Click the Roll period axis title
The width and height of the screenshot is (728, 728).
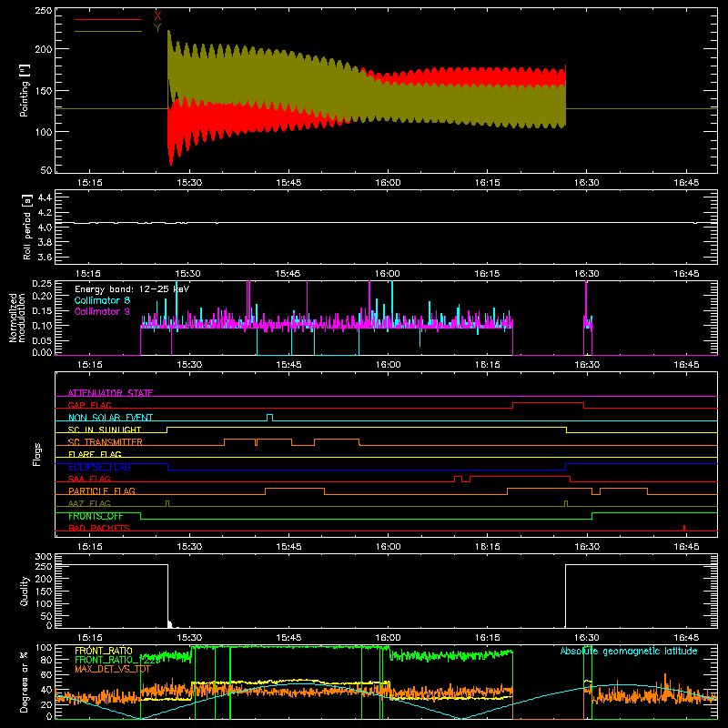pyautogui.click(x=27, y=227)
